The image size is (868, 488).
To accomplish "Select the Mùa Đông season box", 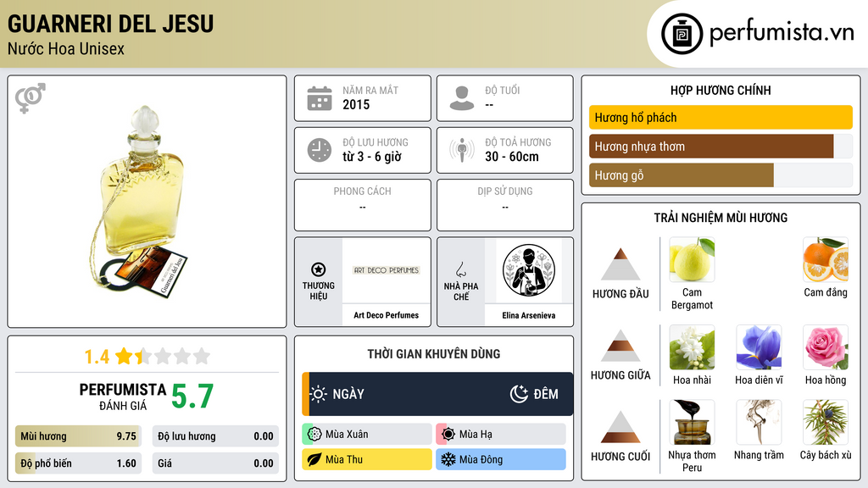I will click(501, 460).
